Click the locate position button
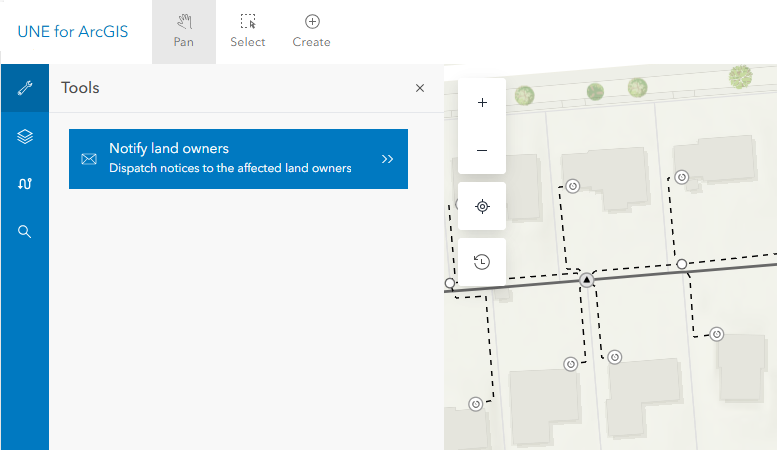This screenshot has width=777, height=450. click(x=482, y=206)
